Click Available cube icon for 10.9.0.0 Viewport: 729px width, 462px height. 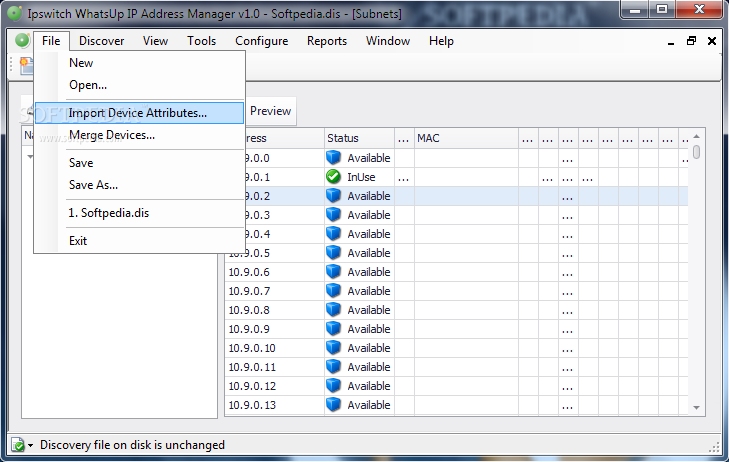click(333, 158)
